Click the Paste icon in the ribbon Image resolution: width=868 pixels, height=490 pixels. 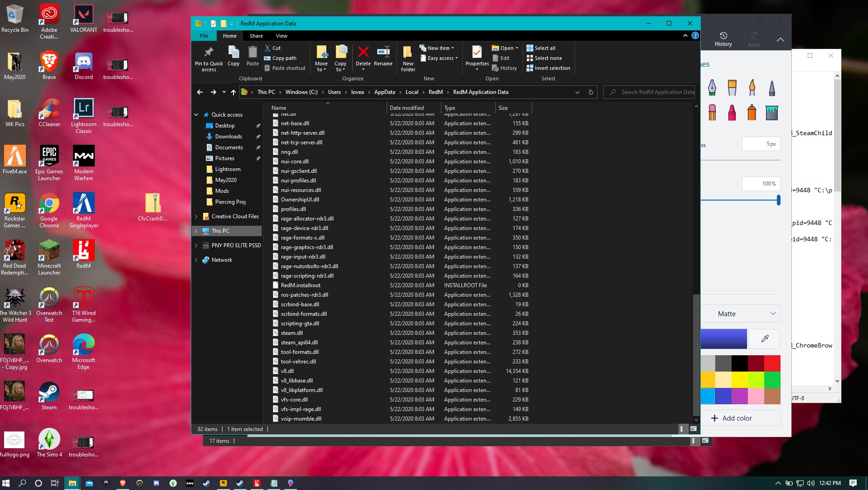(252, 52)
